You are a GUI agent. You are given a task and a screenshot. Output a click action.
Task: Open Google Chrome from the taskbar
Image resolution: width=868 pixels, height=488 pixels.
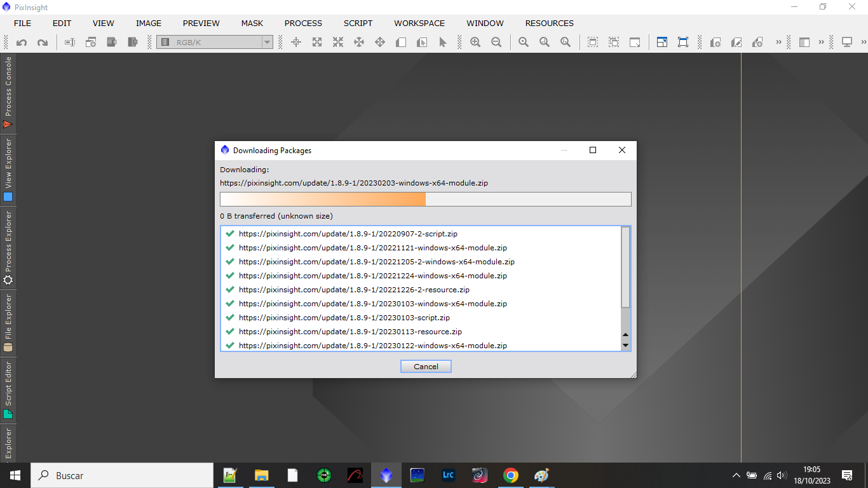(510, 475)
